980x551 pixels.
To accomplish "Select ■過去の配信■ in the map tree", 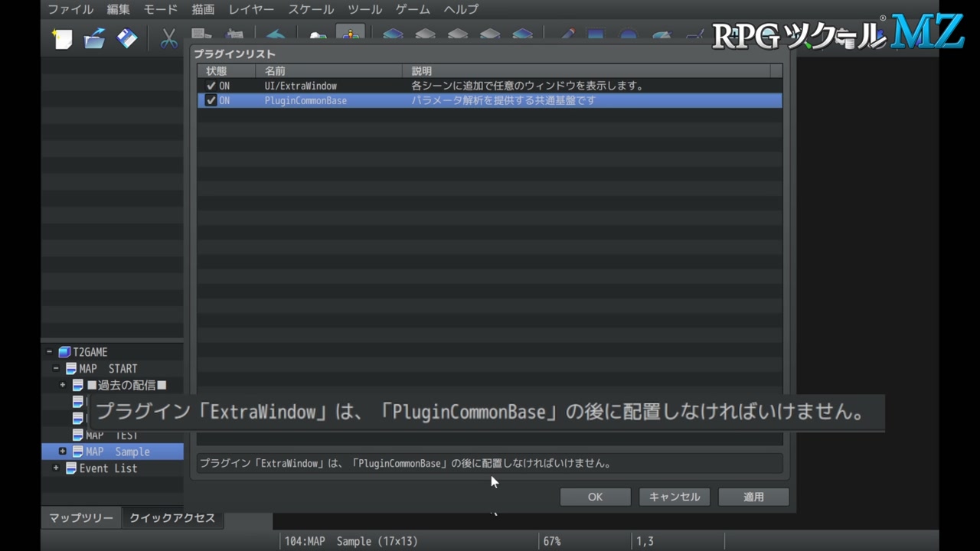I will pos(126,385).
